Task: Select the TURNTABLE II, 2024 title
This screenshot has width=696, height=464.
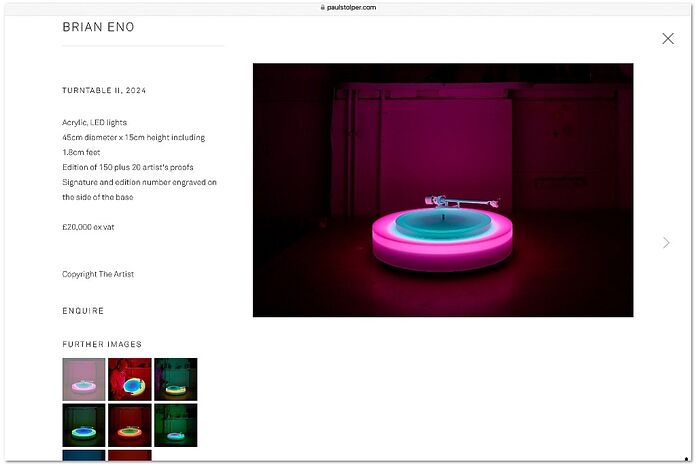Action: click(x=104, y=90)
